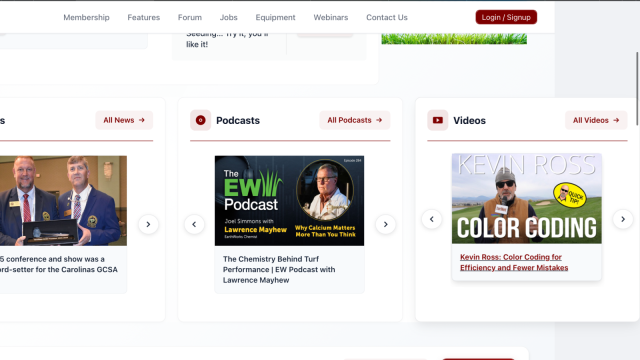Open the Kevin Ross Color Coding thumbnail
The image size is (640, 360).
(x=527, y=198)
